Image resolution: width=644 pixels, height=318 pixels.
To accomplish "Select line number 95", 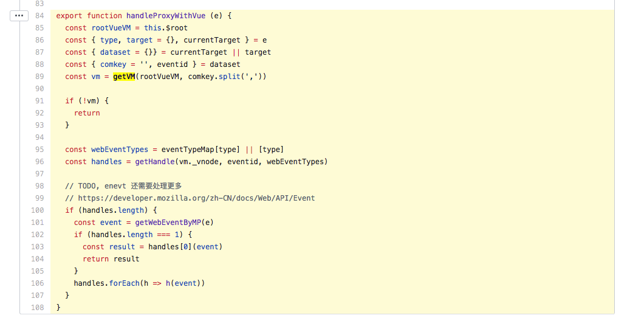I will (x=39, y=150).
